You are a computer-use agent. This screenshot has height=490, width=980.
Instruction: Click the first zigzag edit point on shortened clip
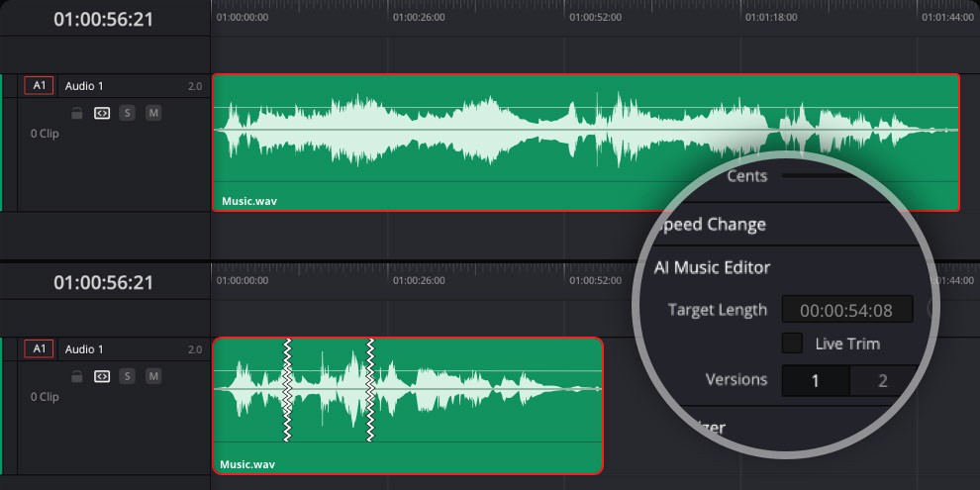[288, 390]
